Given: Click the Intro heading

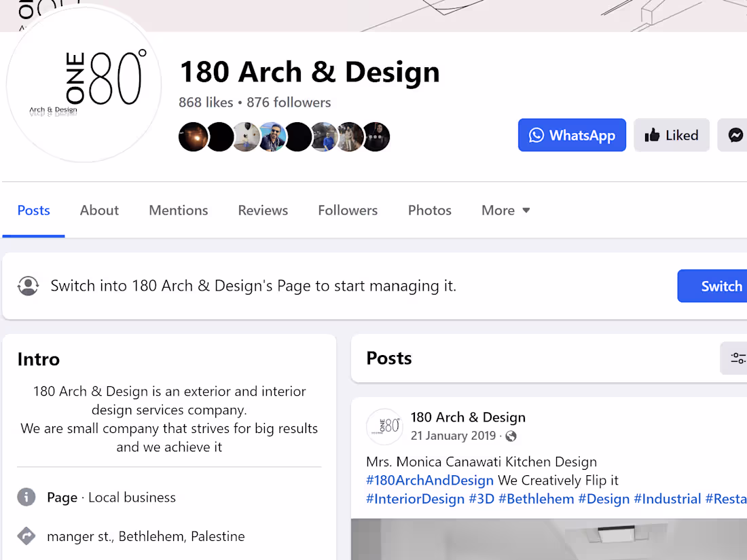Looking at the screenshot, I should [39, 359].
